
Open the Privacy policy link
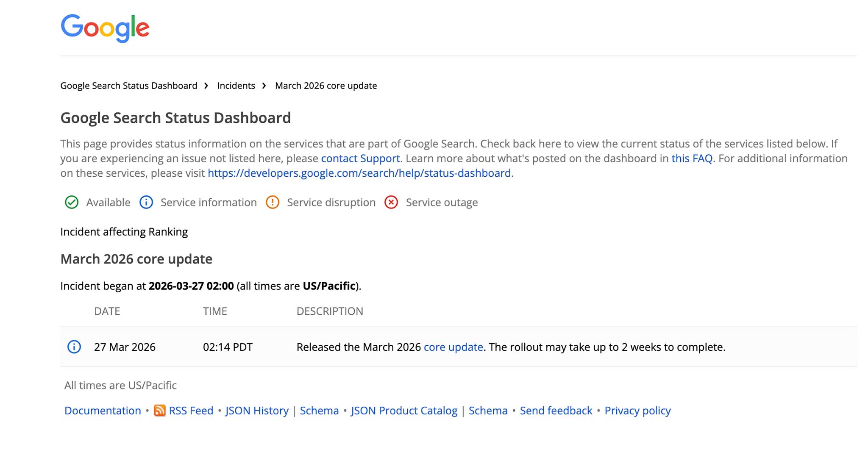637,411
